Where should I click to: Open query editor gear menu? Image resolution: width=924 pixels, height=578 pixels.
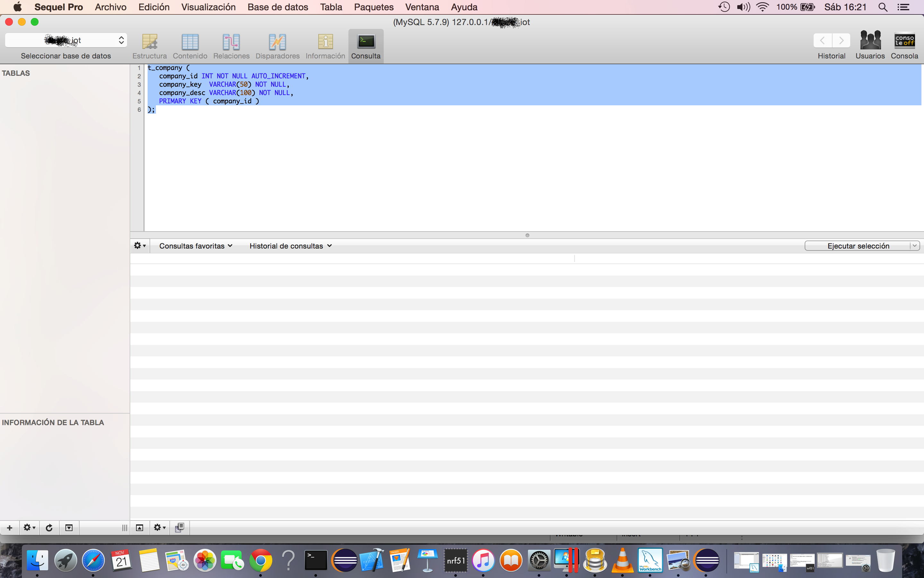click(x=140, y=246)
